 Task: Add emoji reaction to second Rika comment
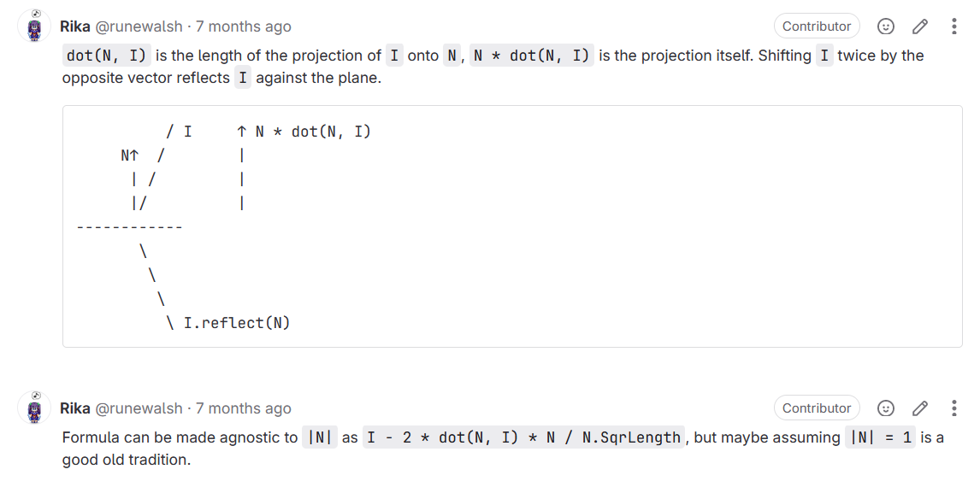pyautogui.click(x=886, y=408)
